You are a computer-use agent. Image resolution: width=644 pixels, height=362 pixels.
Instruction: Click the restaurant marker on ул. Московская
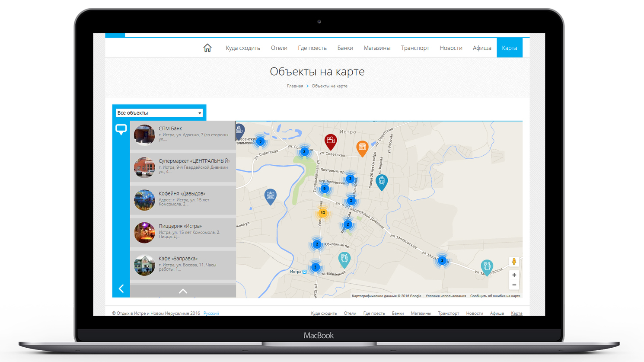(487, 267)
